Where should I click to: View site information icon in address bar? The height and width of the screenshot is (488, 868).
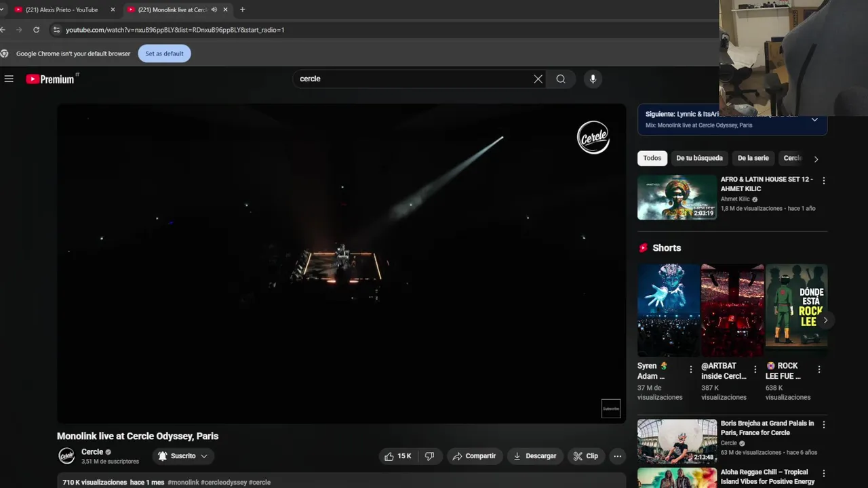pyautogui.click(x=57, y=30)
